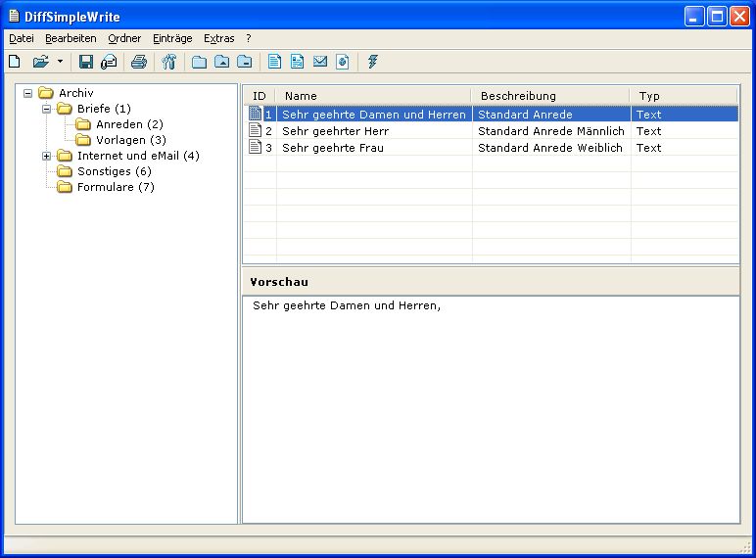756x558 pixels.
Task: Open the tools settings icon
Action: 169,62
